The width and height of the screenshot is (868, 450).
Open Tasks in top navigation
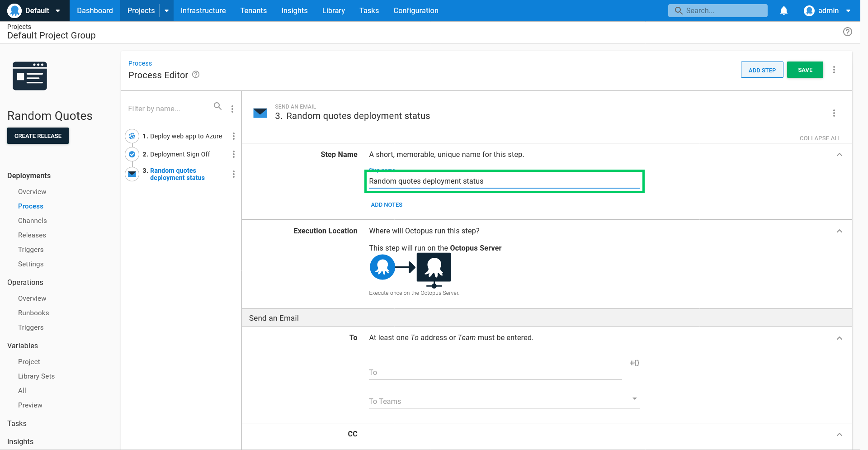[369, 10]
